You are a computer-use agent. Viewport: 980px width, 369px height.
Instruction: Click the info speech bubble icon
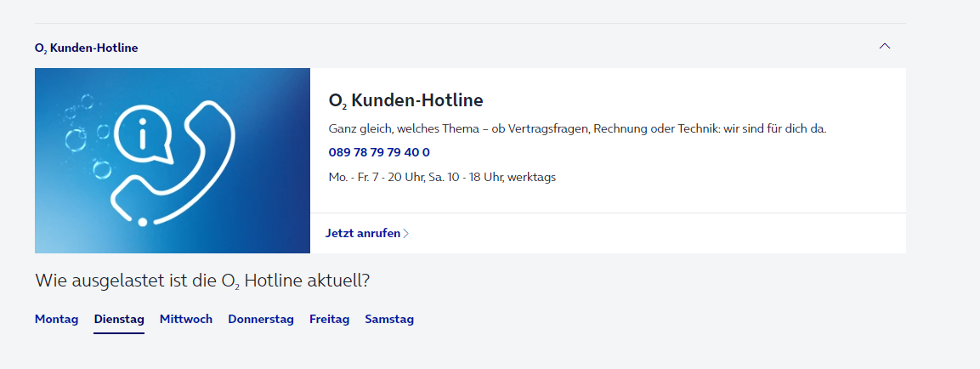coord(143,136)
